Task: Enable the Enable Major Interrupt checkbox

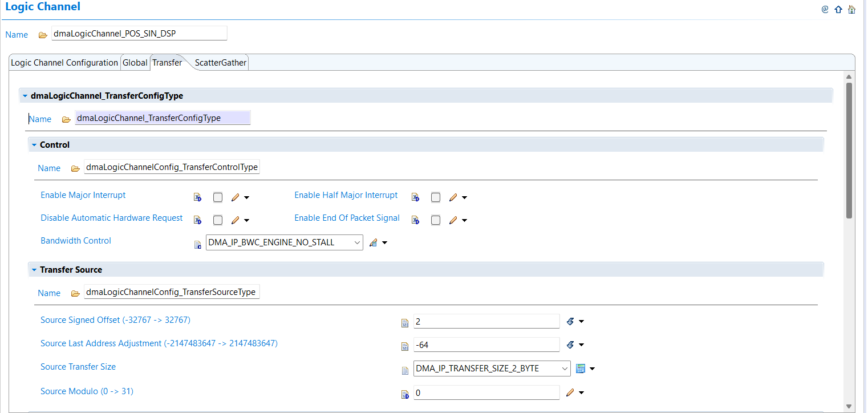Action: tap(218, 197)
